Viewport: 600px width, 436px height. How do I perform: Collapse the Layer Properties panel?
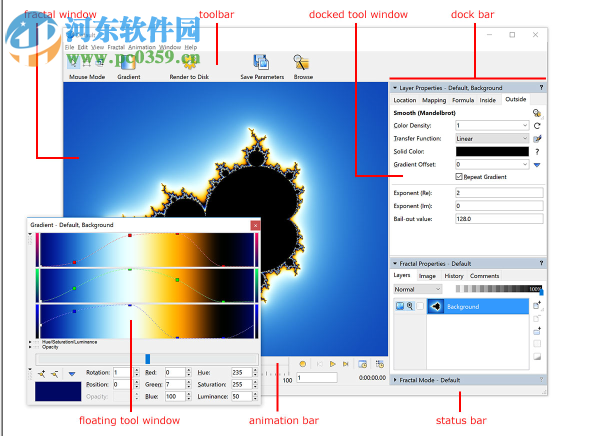[x=395, y=88]
